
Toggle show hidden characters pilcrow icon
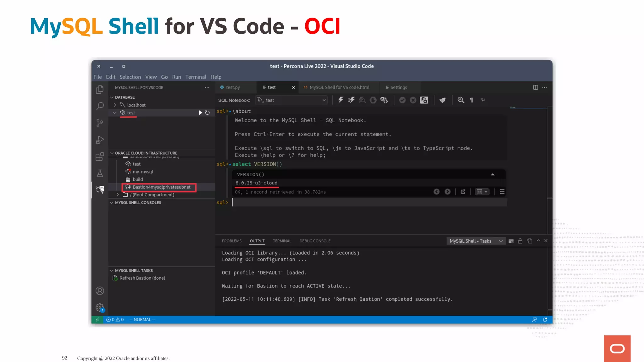click(x=471, y=100)
